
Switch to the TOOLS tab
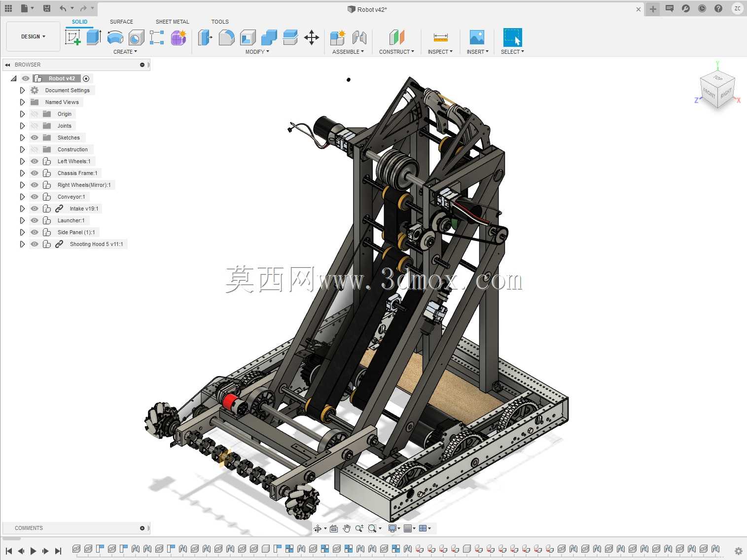pos(220,22)
